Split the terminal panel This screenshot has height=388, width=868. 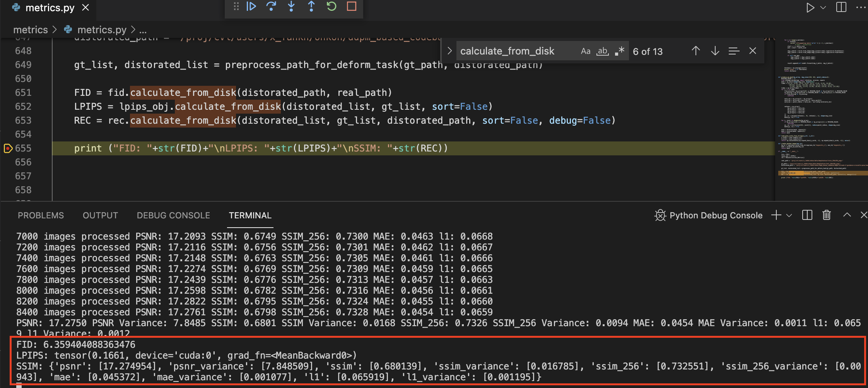[x=807, y=215]
